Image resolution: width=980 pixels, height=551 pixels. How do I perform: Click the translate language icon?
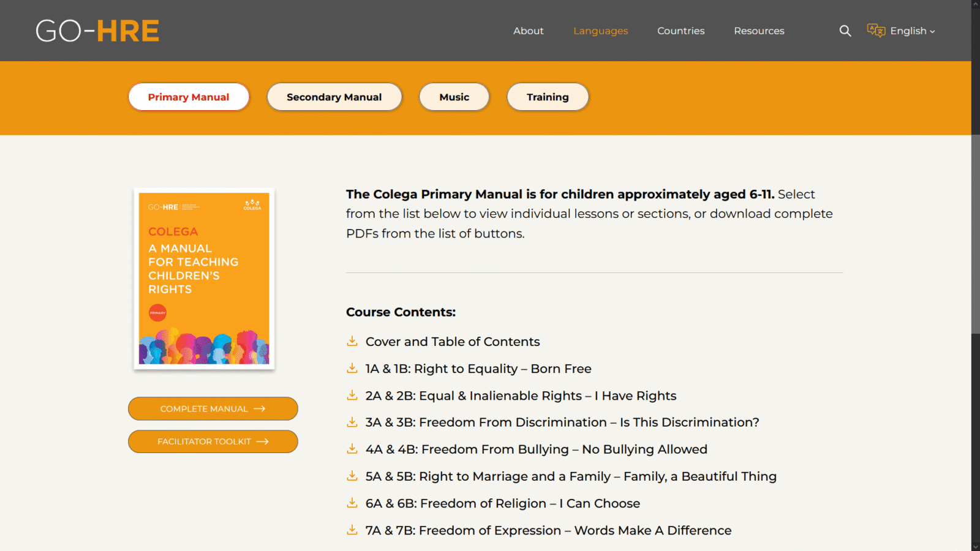[876, 31]
